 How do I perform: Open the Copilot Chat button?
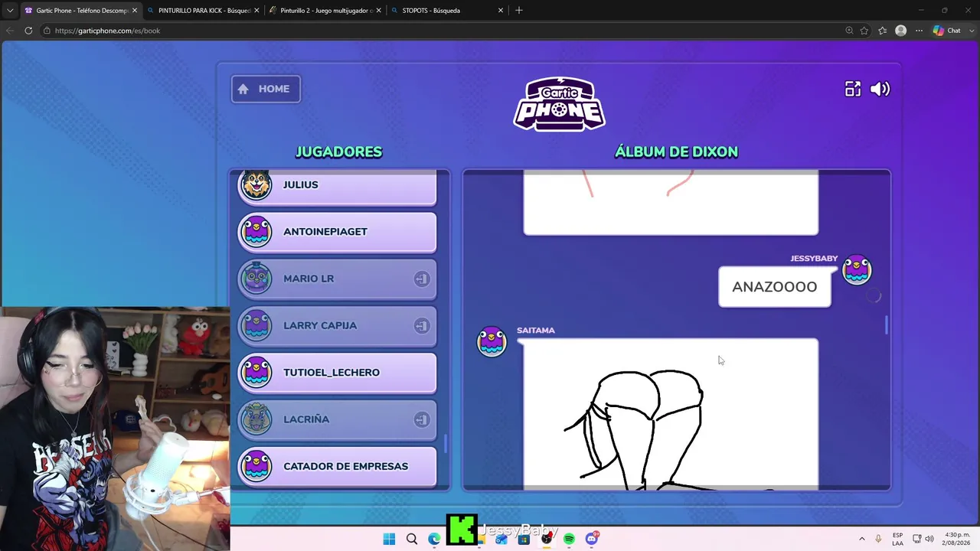pyautogui.click(x=948, y=31)
